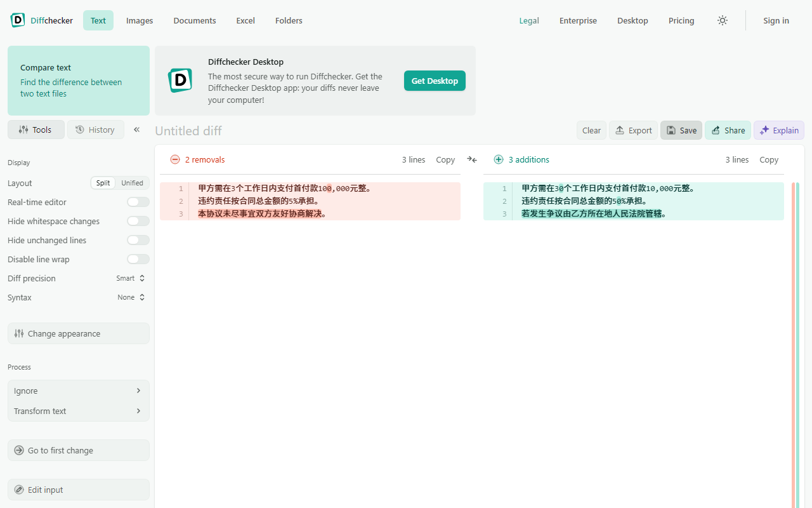Click the red minus removals icon
Screen dimensions: 812x508
coord(175,159)
